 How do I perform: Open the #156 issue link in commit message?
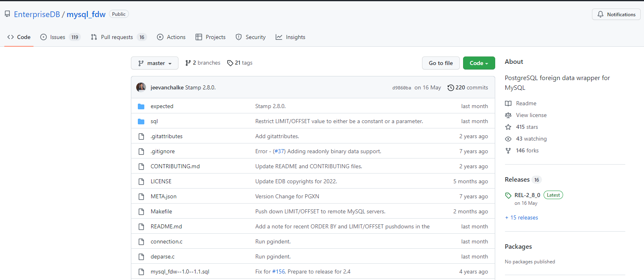pos(279,272)
